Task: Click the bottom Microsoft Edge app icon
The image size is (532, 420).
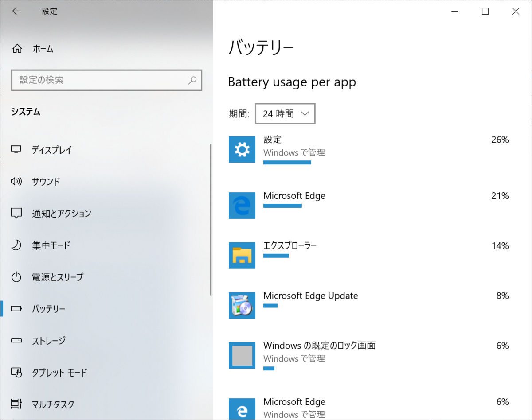Action: (242, 409)
